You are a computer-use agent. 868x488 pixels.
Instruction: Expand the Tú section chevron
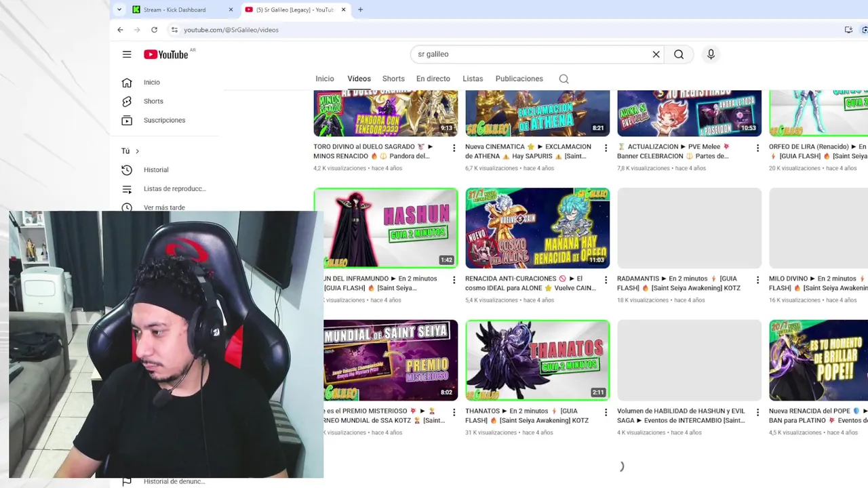[137, 151]
